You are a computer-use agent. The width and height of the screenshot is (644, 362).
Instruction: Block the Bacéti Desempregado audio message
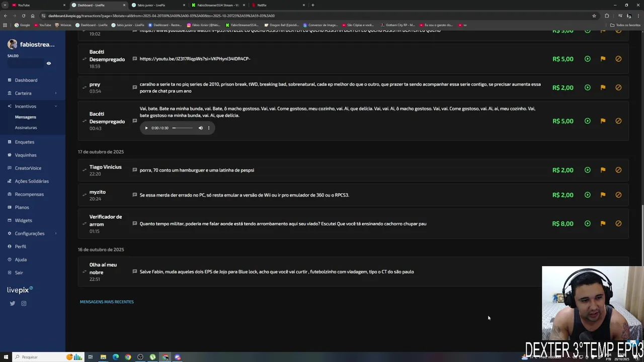[618, 121]
